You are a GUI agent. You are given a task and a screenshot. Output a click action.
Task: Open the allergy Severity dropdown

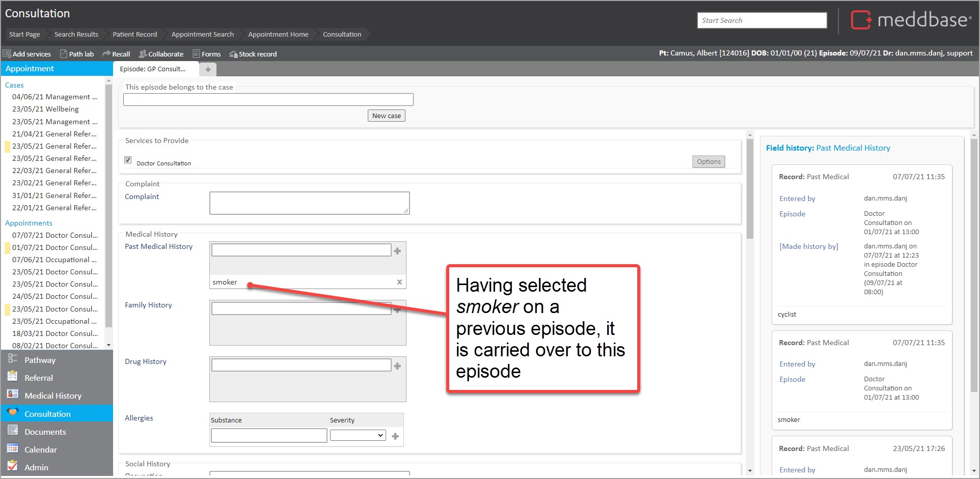(358, 435)
